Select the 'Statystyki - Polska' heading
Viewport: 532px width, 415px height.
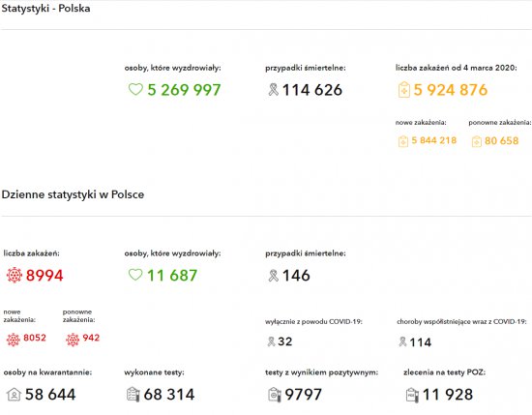(45, 8)
